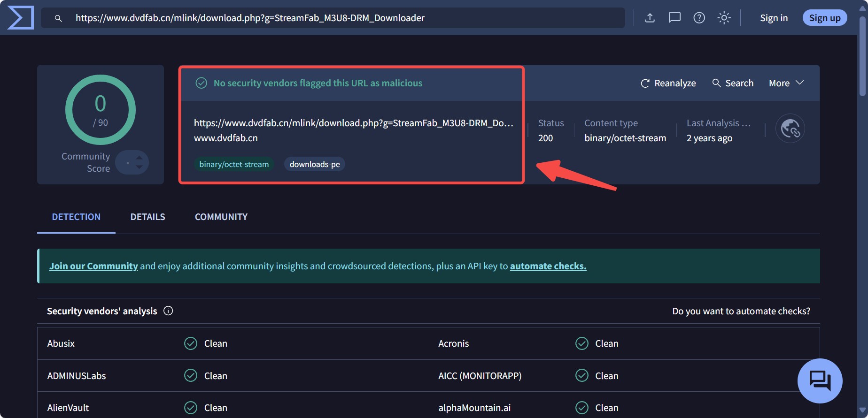
Task: Toggle light theme with sun icon
Action: coord(724,18)
